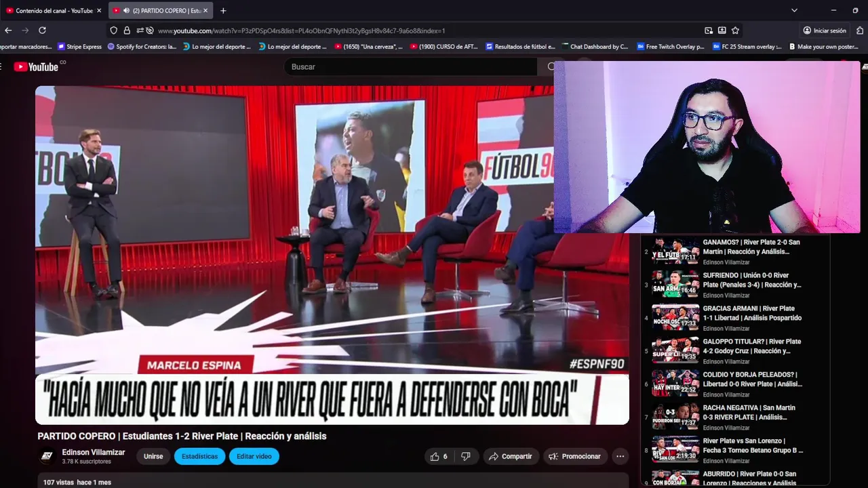The height and width of the screenshot is (488, 868).
Task: Open the FC 25 Stream overlay bookmark
Action: pyautogui.click(x=748, y=47)
